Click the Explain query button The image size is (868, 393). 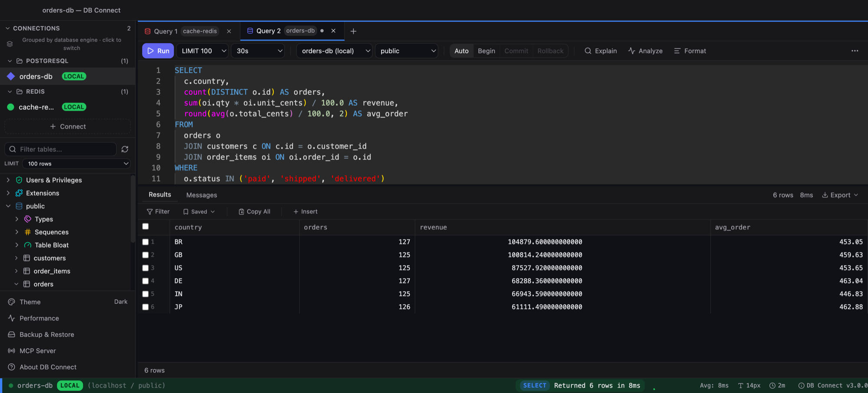601,51
